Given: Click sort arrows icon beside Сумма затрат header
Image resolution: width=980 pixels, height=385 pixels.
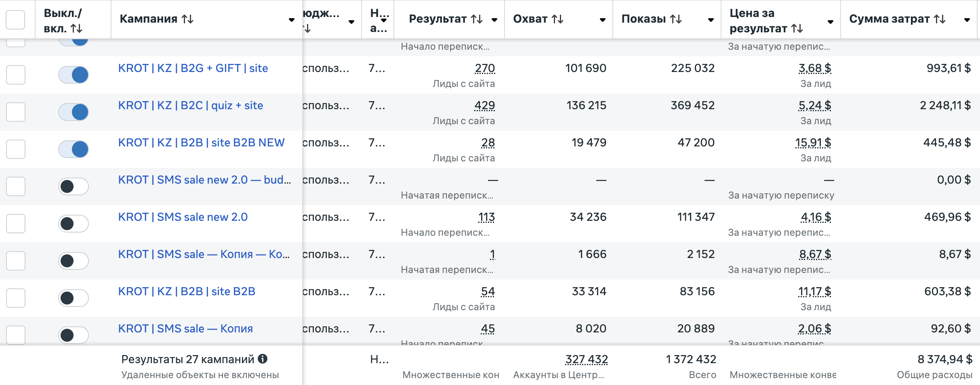Looking at the screenshot, I should pyautogui.click(x=940, y=19).
